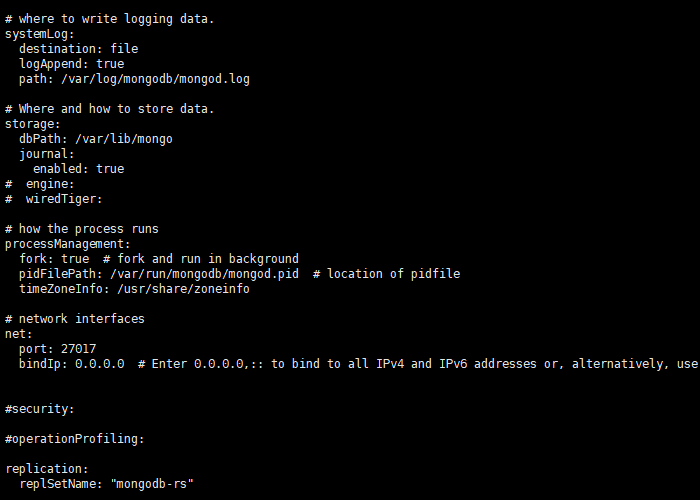Click the commented engine: line
Screen dimensions: 700x500
39,184
